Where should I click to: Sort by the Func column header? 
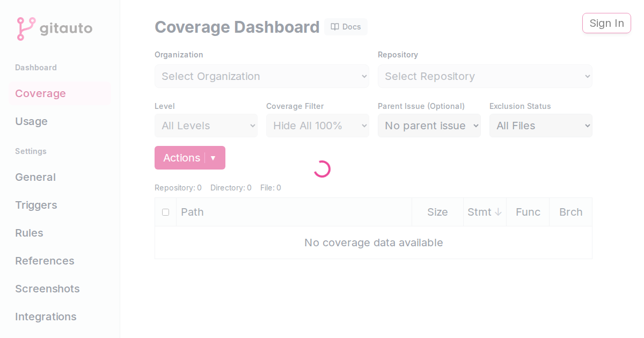(x=528, y=212)
